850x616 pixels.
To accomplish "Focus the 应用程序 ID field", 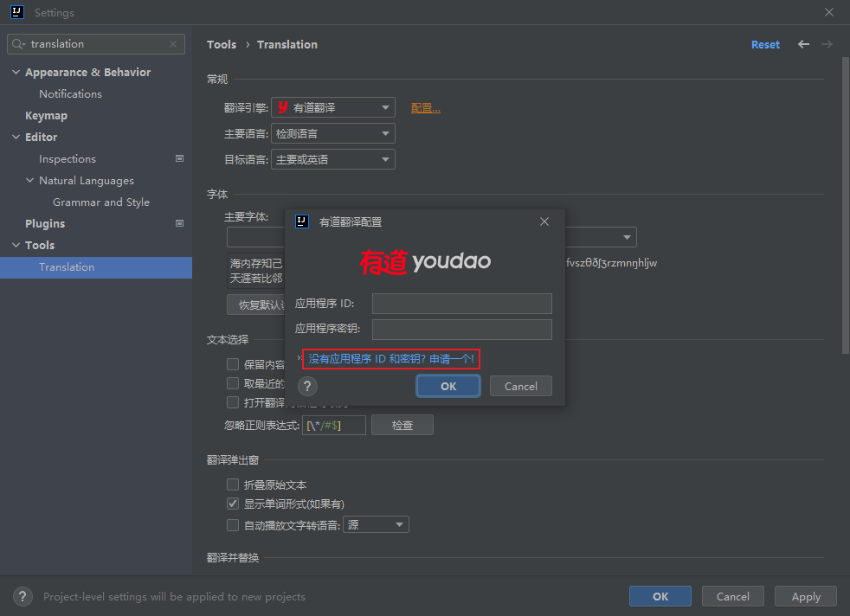I will [462, 304].
